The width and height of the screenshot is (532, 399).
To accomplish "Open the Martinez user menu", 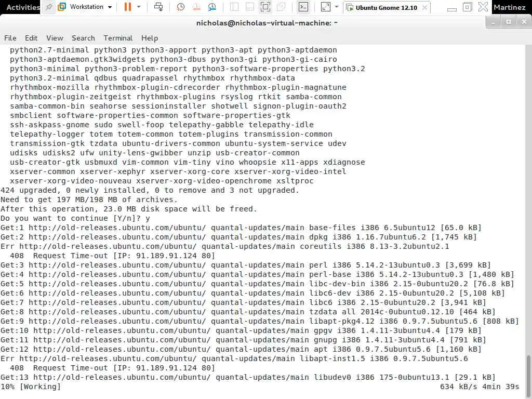I will point(509,7).
